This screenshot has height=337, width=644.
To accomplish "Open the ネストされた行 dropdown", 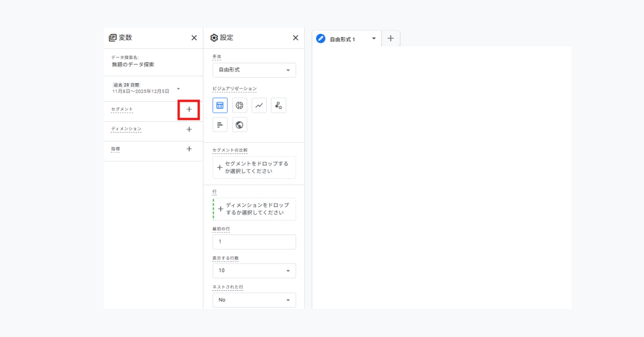I will click(254, 300).
